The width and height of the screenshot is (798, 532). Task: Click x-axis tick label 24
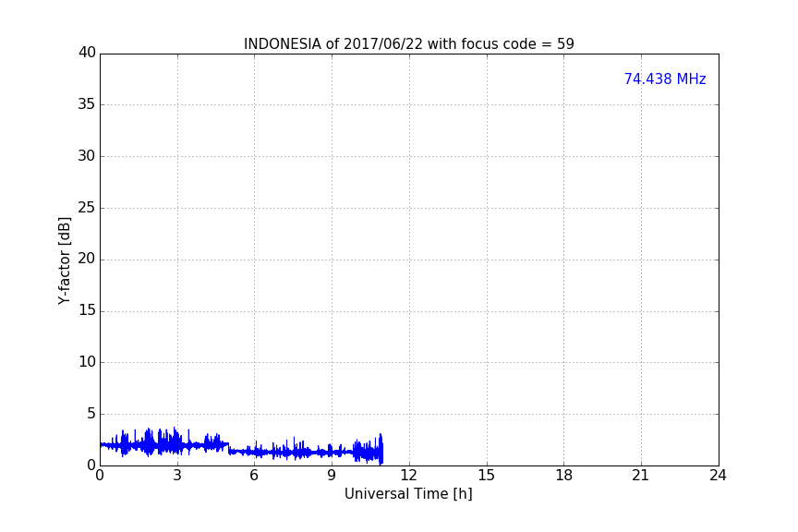(718, 476)
